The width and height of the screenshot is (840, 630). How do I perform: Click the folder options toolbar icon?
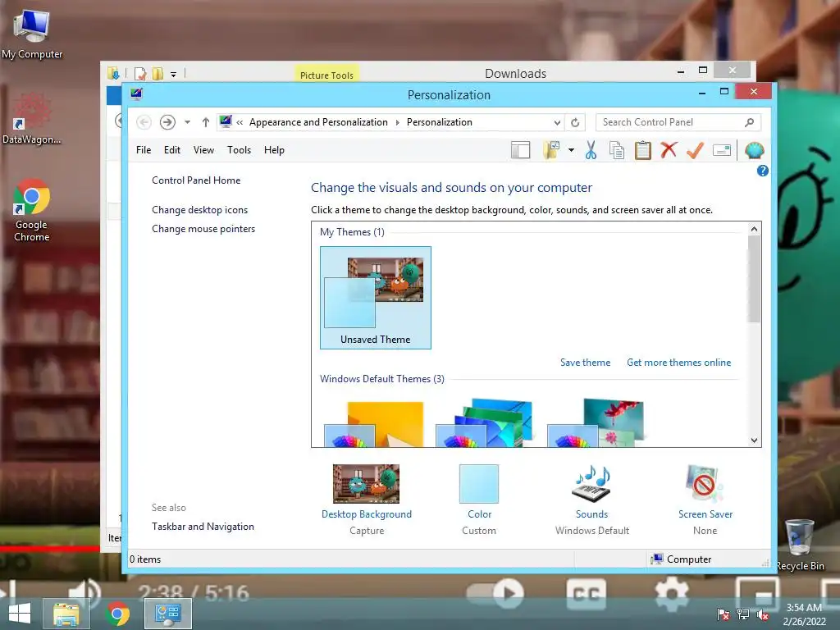click(x=551, y=151)
